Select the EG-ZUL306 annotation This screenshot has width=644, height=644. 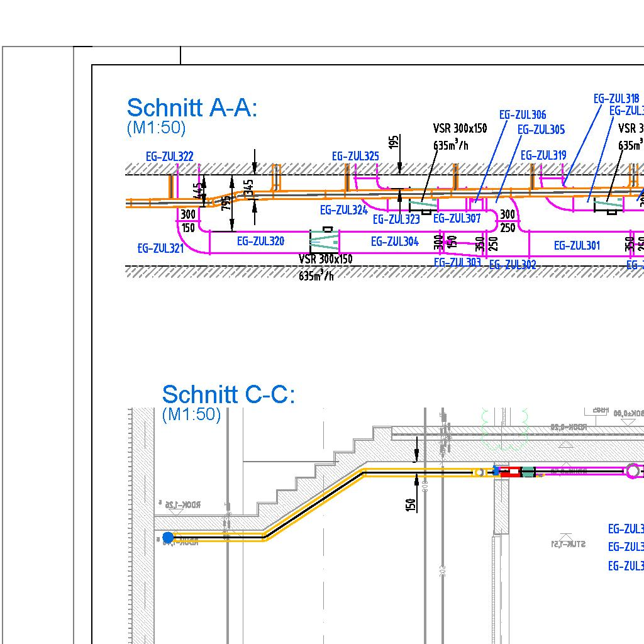pos(522,114)
